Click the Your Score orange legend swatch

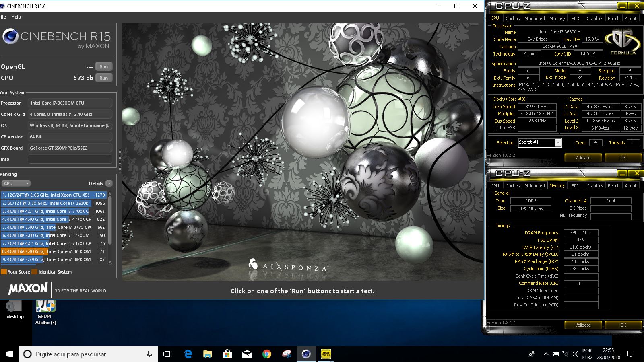(x=4, y=272)
